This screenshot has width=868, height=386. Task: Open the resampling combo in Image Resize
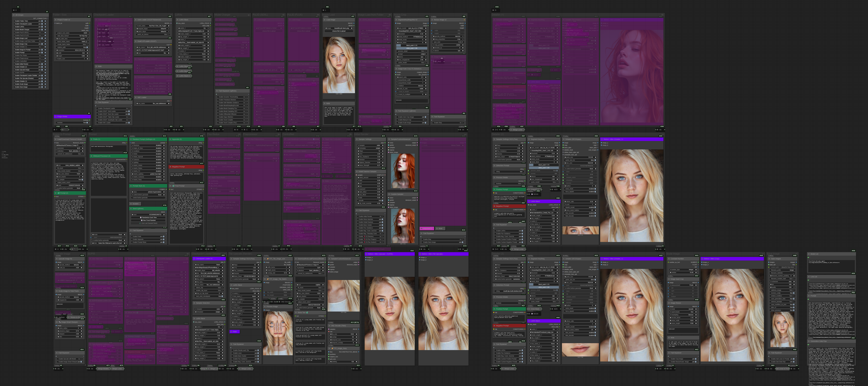click(683, 315)
